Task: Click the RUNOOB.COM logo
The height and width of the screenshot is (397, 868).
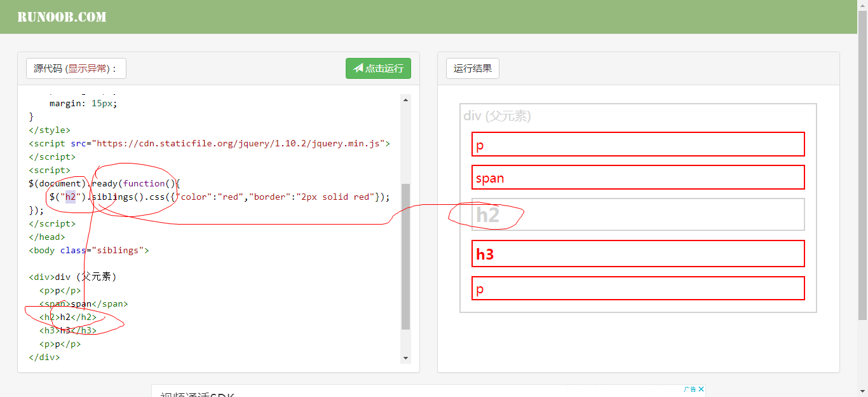Action: pyautogui.click(x=62, y=17)
